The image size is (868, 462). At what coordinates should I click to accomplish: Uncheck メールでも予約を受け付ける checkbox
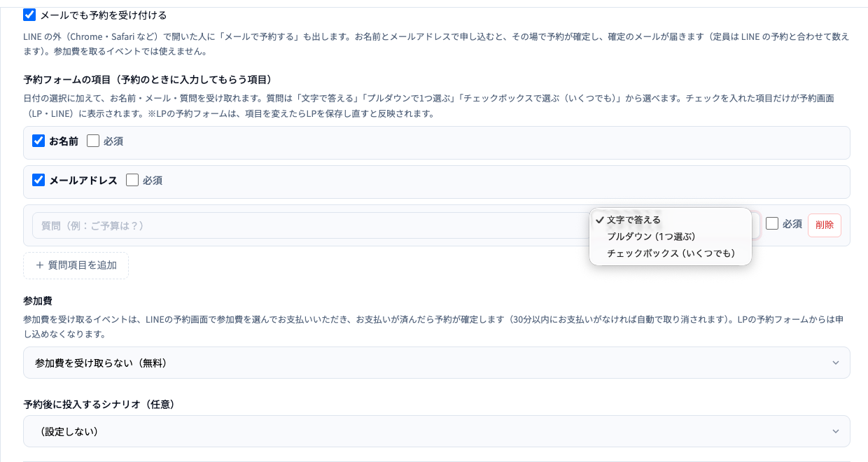29,15
